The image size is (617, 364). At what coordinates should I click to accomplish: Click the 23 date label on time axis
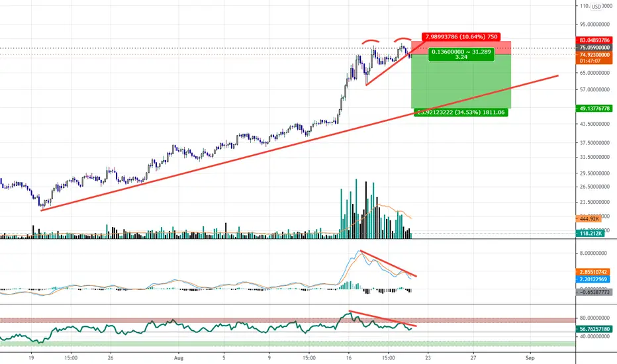(x=428, y=358)
